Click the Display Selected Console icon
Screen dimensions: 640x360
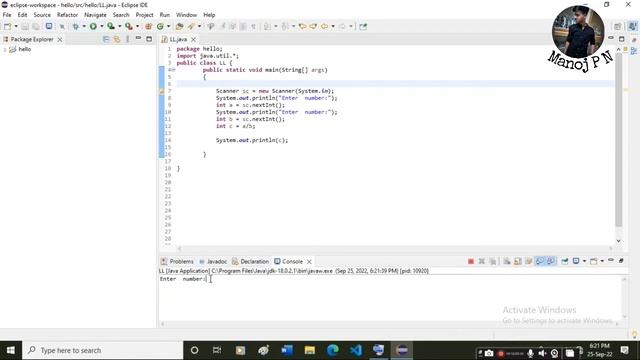point(576,261)
